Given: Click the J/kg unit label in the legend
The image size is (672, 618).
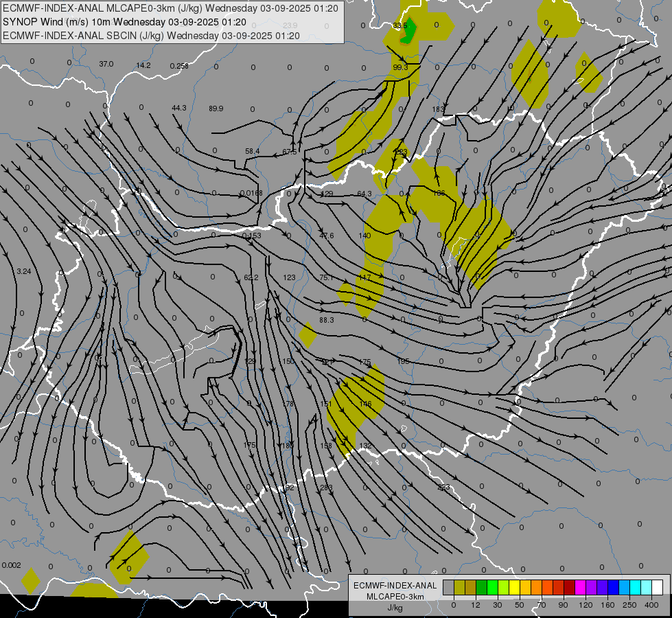Looking at the screenshot, I should pos(395,607).
